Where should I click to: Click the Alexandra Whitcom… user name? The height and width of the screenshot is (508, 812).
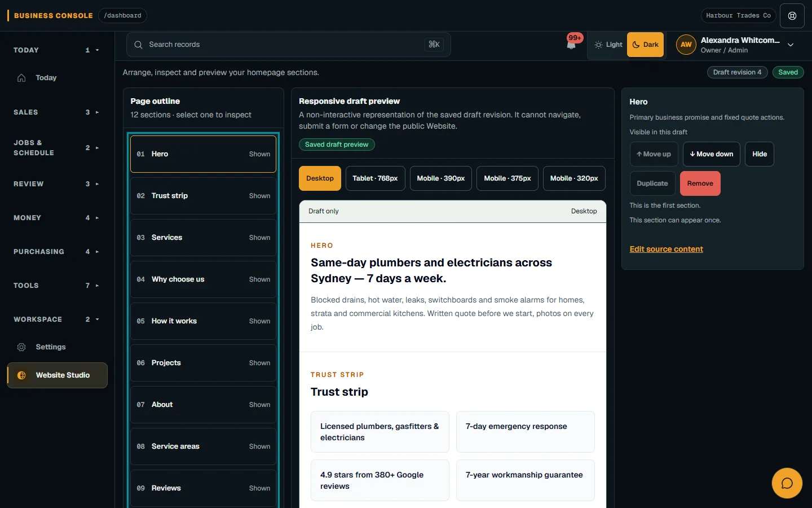coord(740,40)
